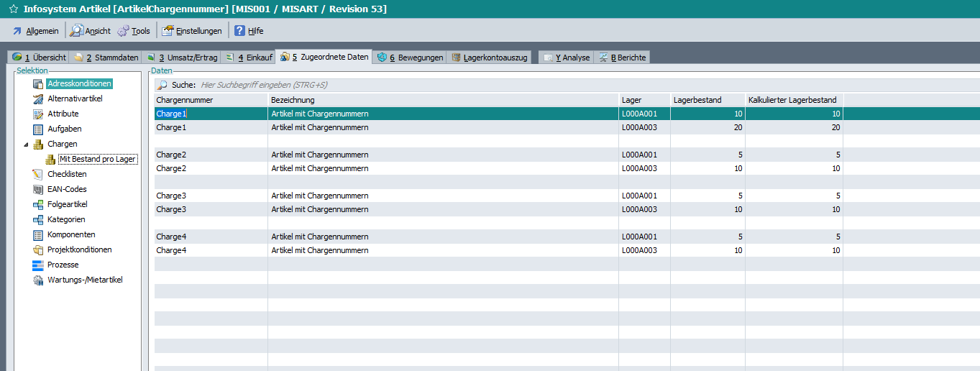Open the Lagerkontoauszug tab

(489, 58)
